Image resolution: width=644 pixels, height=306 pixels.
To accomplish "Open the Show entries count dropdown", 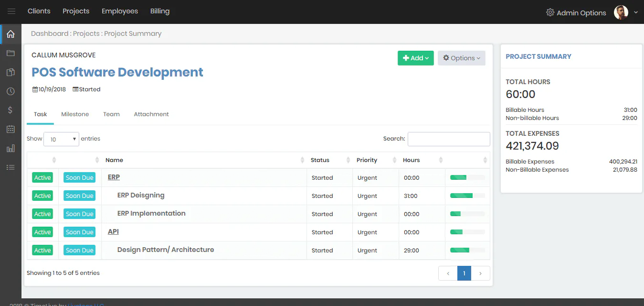I will (61, 139).
